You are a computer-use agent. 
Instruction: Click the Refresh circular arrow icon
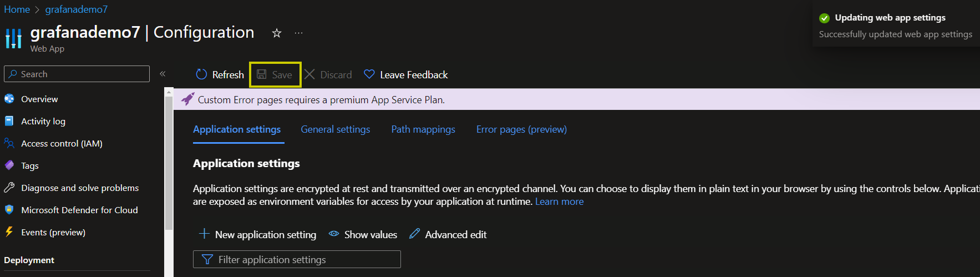pyautogui.click(x=201, y=74)
